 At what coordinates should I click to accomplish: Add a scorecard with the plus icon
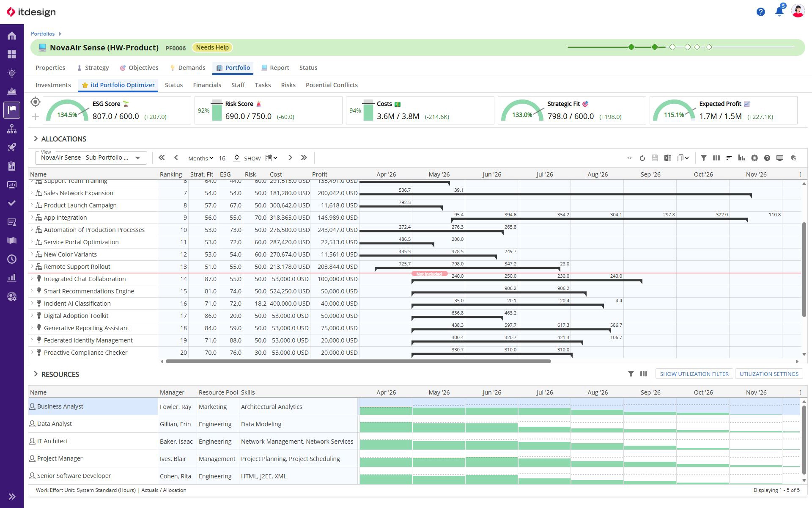tap(36, 117)
